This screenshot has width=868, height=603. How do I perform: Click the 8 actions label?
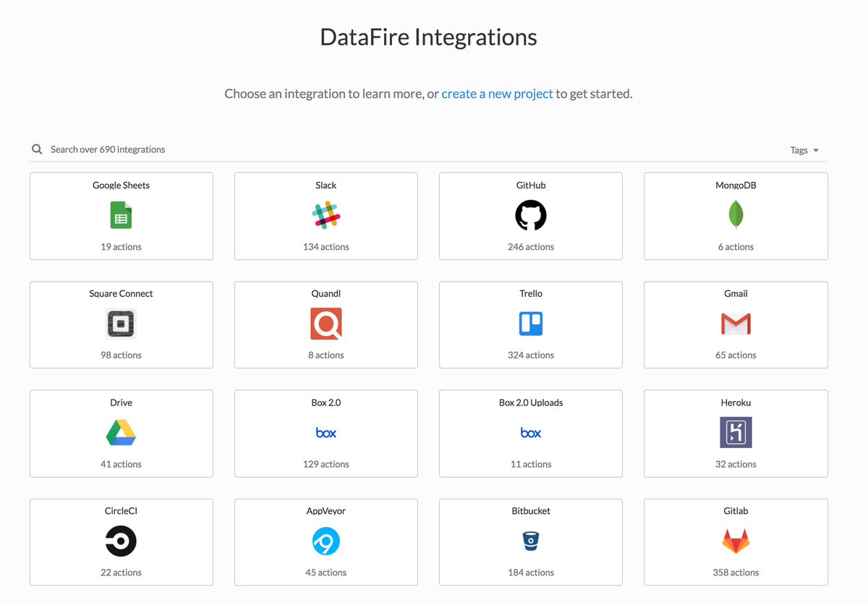click(326, 355)
